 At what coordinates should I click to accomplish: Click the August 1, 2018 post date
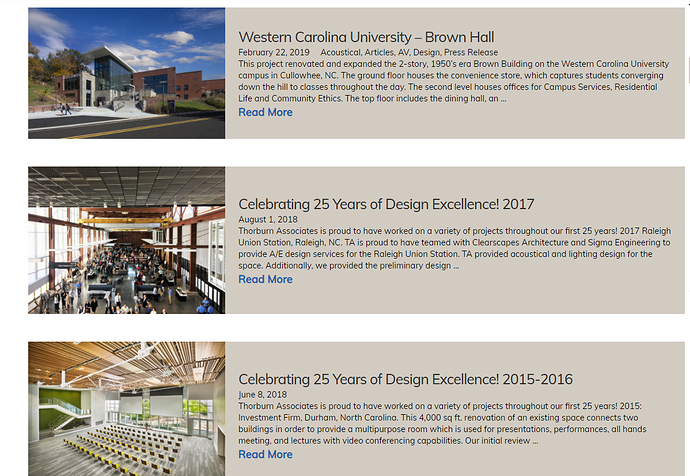268,219
